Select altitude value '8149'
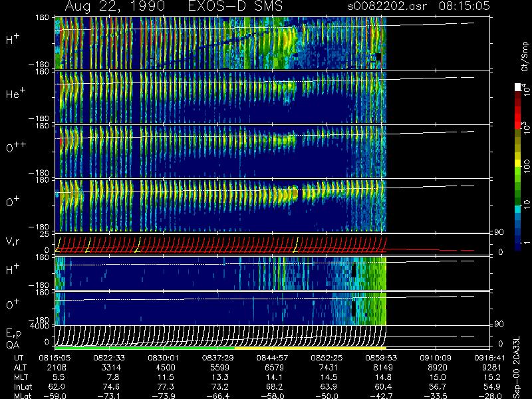 click(384, 368)
